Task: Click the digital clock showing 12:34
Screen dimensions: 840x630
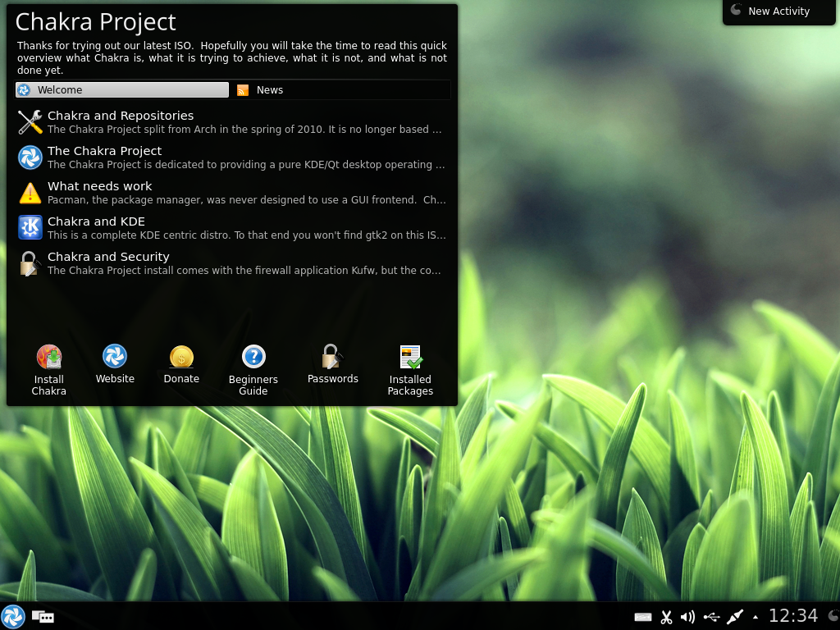Action: click(792, 616)
